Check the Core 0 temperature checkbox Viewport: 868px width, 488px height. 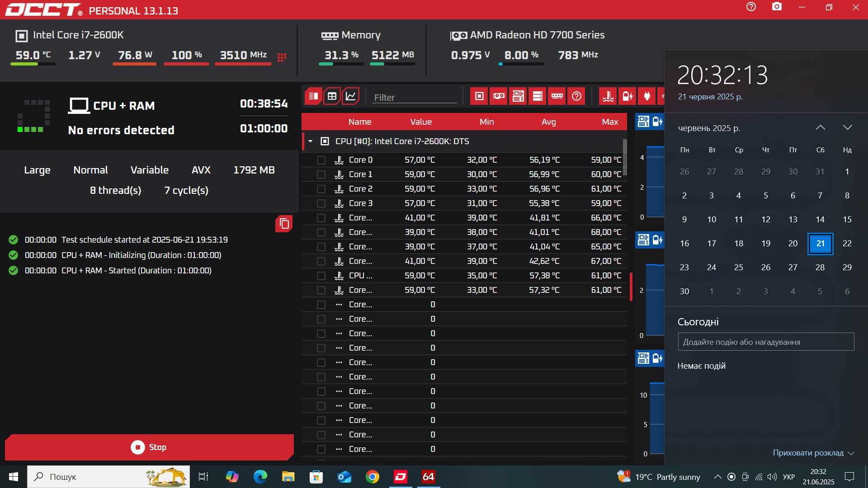321,160
